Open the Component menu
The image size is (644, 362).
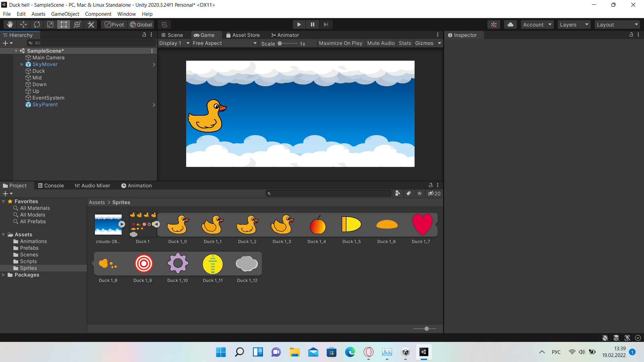[x=98, y=14]
